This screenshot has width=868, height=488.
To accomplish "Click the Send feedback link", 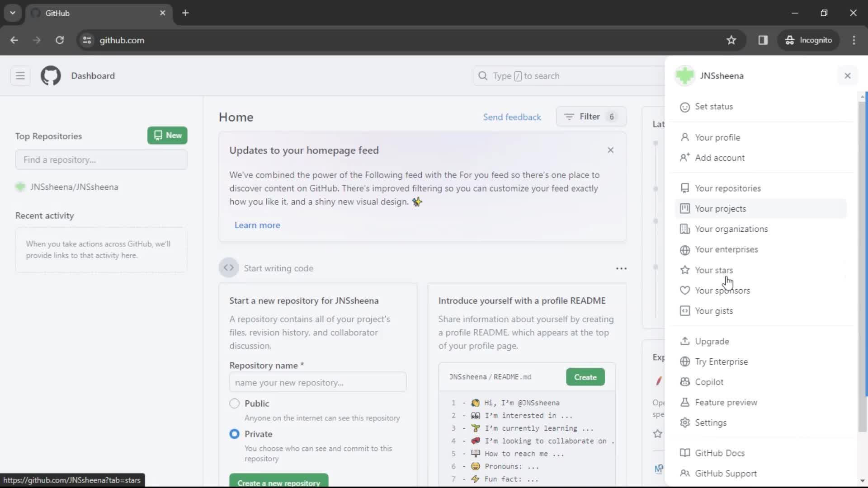I will (x=512, y=117).
